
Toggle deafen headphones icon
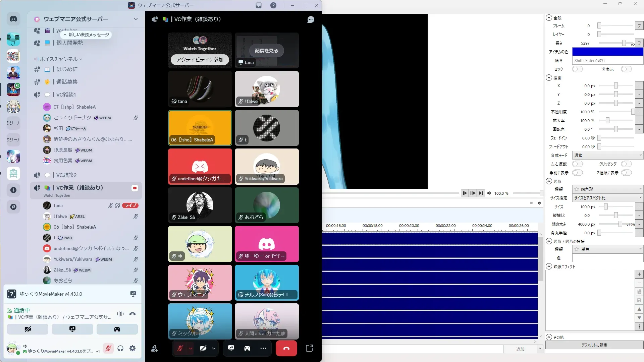(120, 349)
